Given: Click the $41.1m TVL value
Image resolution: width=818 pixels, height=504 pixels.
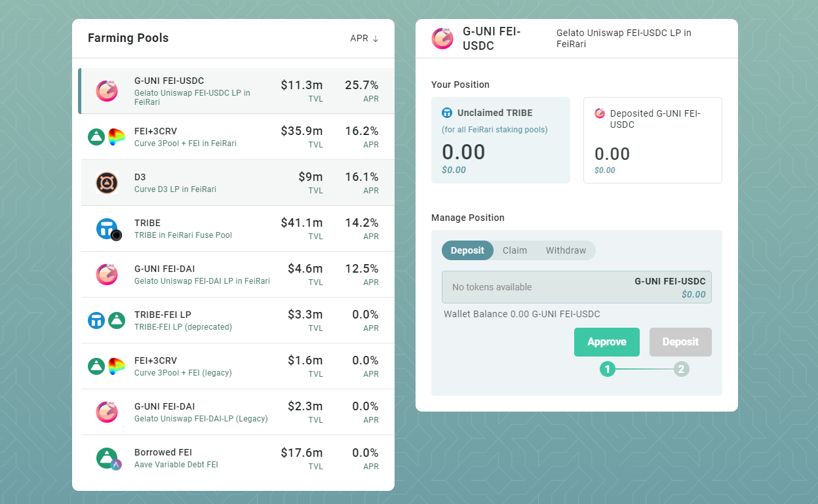Looking at the screenshot, I should [x=302, y=223].
